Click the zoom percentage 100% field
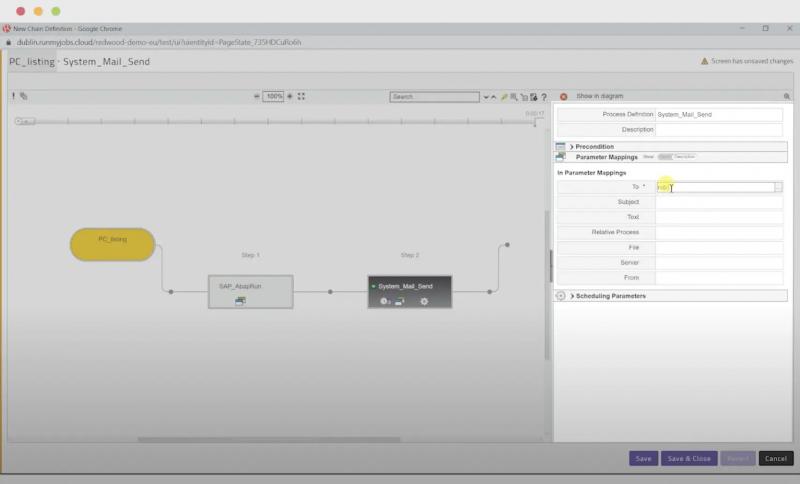800x484 pixels. point(273,96)
